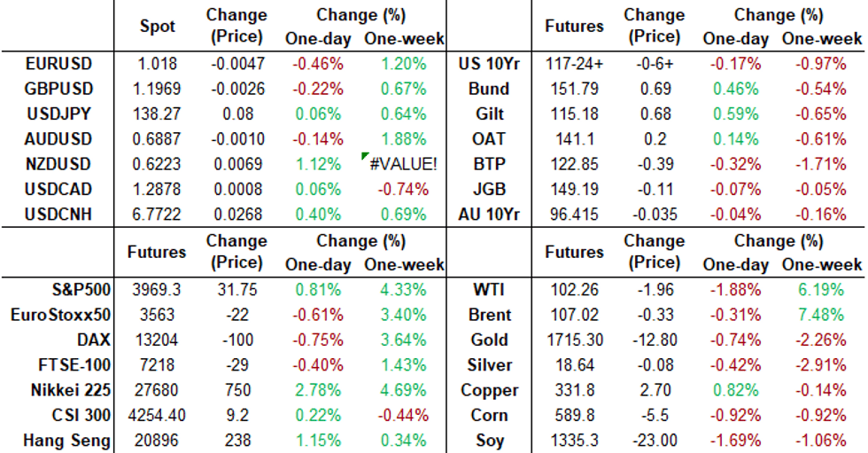
Task: Click the green error indicator triangle on #VALUE! cell
Action: pyautogui.click(x=364, y=156)
